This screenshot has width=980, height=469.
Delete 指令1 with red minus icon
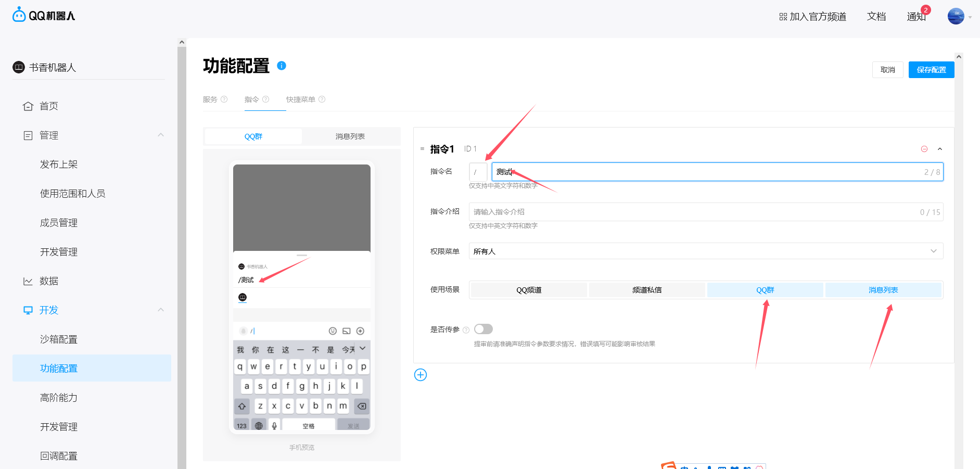(x=924, y=149)
